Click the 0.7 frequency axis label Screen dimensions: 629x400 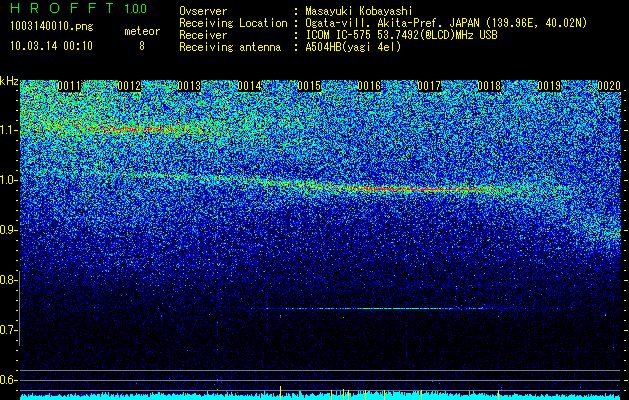pyautogui.click(x=8, y=330)
